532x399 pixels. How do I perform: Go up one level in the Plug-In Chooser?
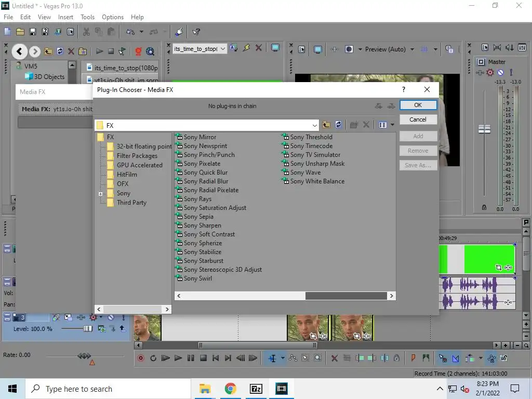coord(326,125)
